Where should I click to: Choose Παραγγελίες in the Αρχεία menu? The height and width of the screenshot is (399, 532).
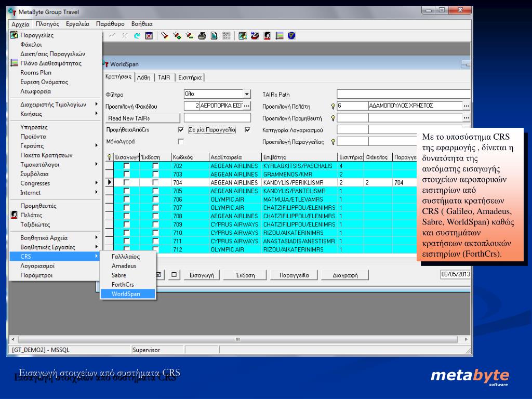pos(37,35)
